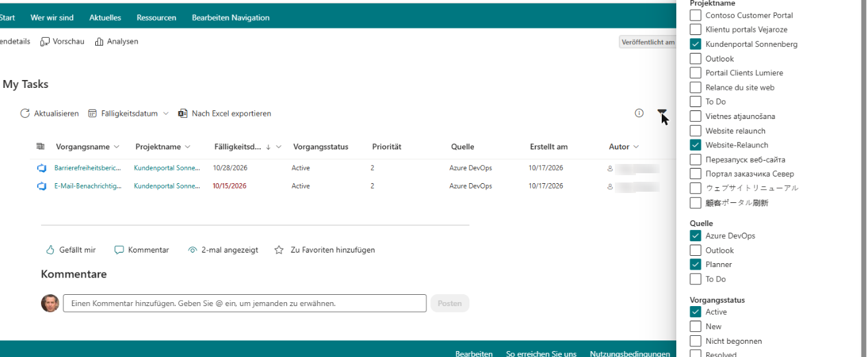The image size is (868, 357).
Task: Click the views eye icon
Action: (x=192, y=250)
